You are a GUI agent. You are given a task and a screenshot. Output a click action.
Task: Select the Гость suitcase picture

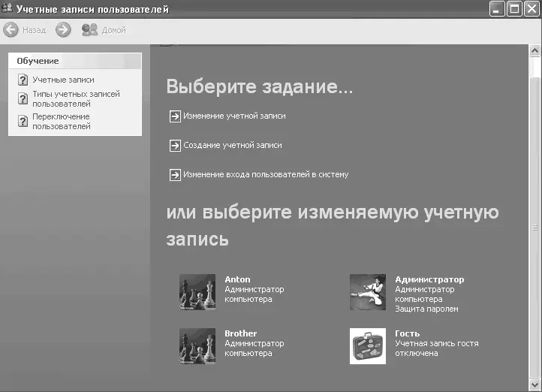pyautogui.click(x=368, y=346)
